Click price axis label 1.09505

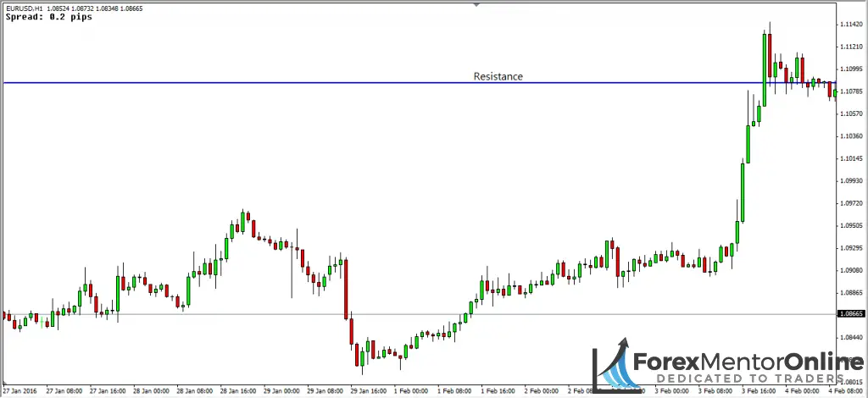pos(851,225)
